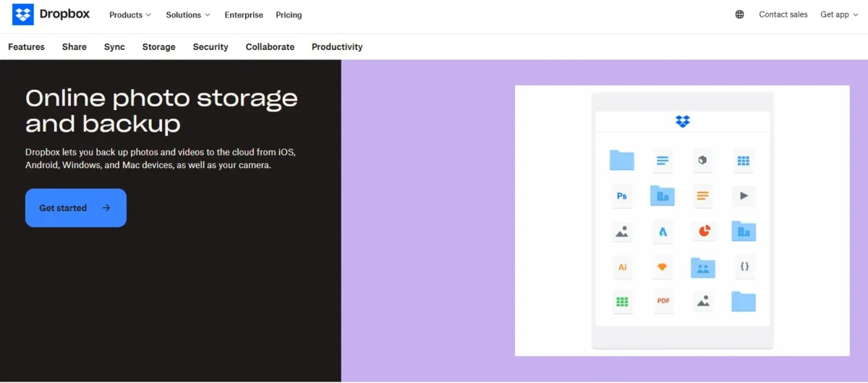Image resolution: width=868 pixels, height=383 pixels.
Task: Click the PDF file icon
Action: pyautogui.click(x=663, y=301)
